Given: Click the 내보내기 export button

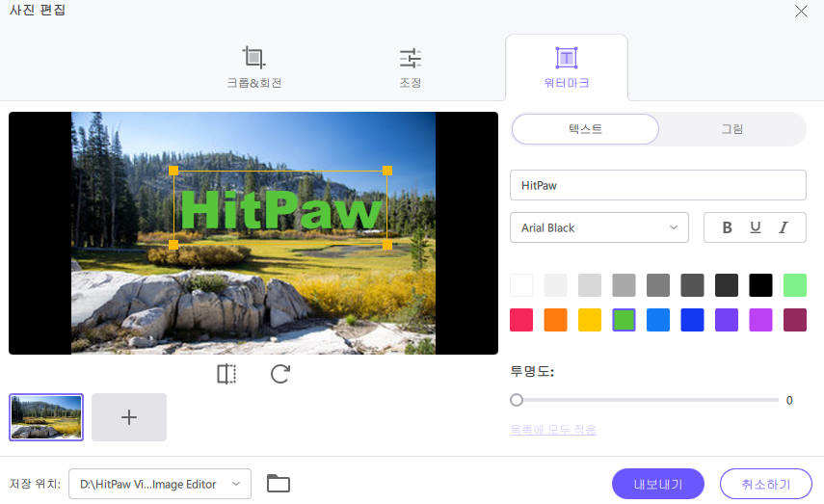Looking at the screenshot, I should (658, 484).
